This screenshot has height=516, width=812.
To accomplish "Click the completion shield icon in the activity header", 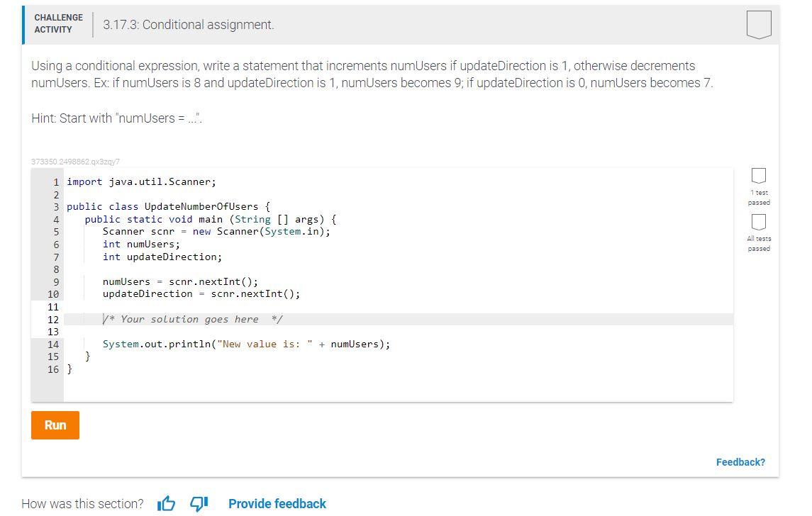I will click(759, 23).
